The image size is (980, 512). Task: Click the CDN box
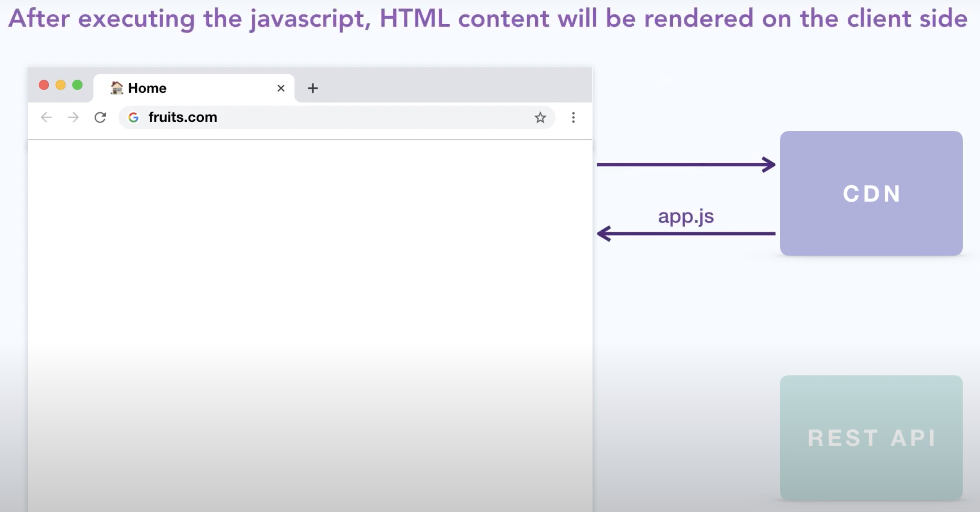point(871,193)
